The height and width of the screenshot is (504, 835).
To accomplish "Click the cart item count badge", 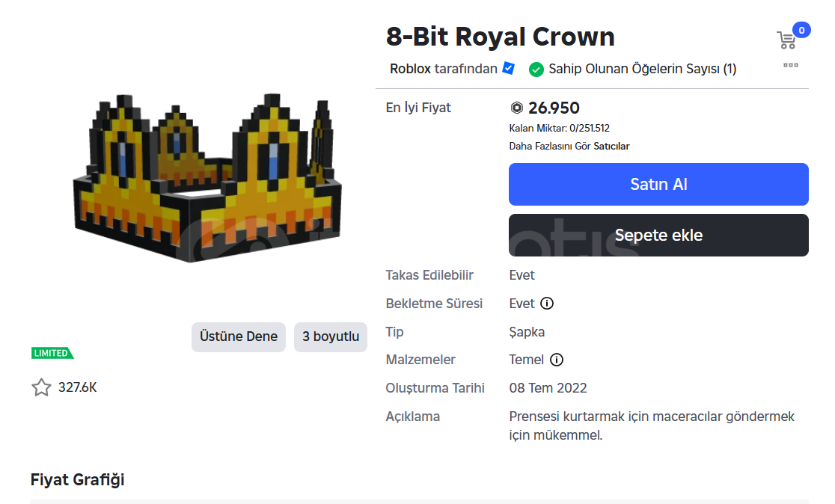I will coord(801,30).
